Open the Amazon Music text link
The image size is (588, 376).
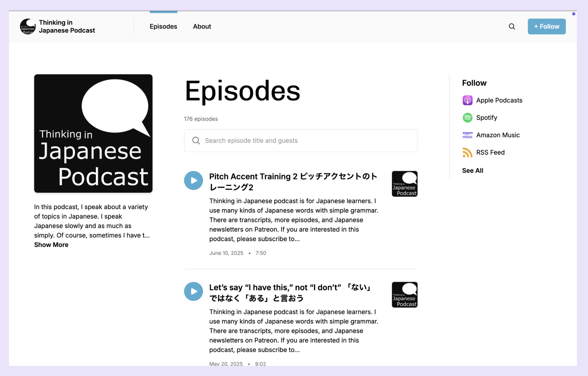coord(498,135)
